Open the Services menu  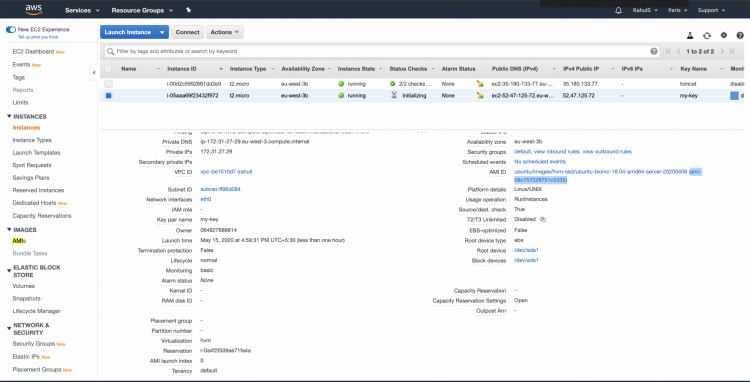pyautogui.click(x=82, y=10)
